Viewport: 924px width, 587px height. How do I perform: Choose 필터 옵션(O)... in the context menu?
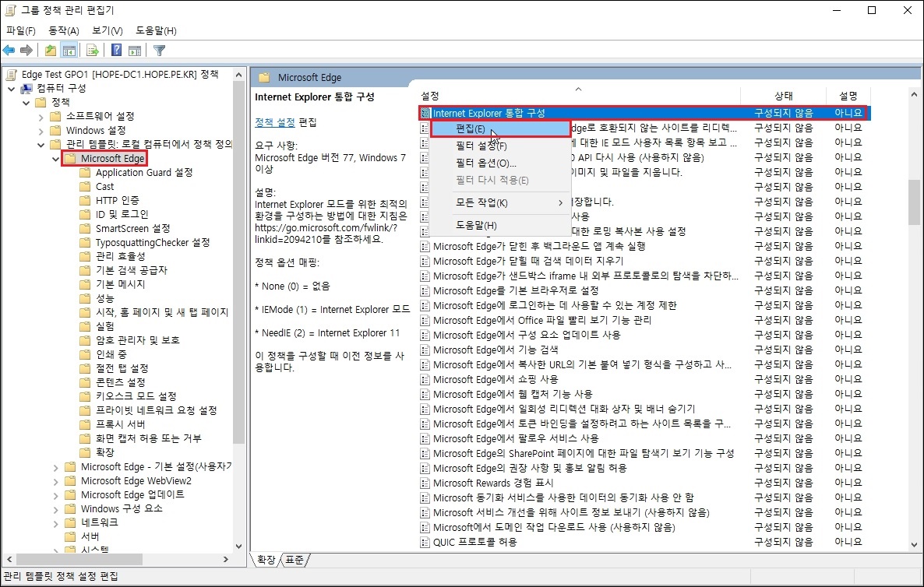point(500,163)
